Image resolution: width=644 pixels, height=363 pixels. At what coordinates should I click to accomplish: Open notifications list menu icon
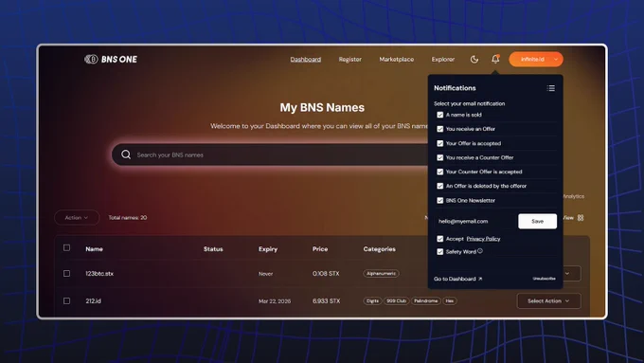(x=551, y=88)
